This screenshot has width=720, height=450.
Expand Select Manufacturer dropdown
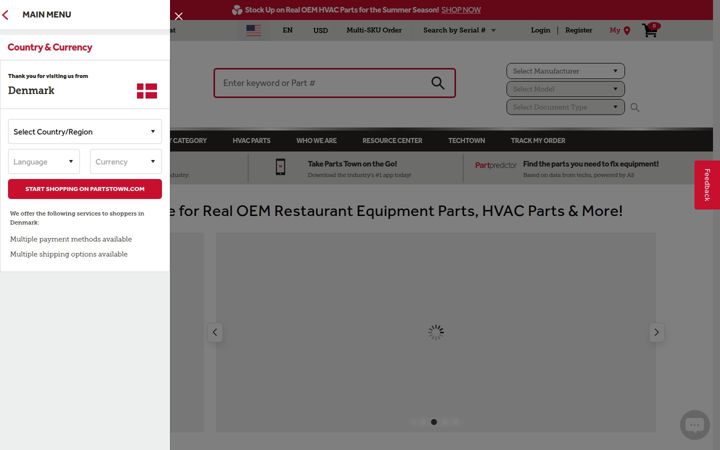click(x=565, y=71)
